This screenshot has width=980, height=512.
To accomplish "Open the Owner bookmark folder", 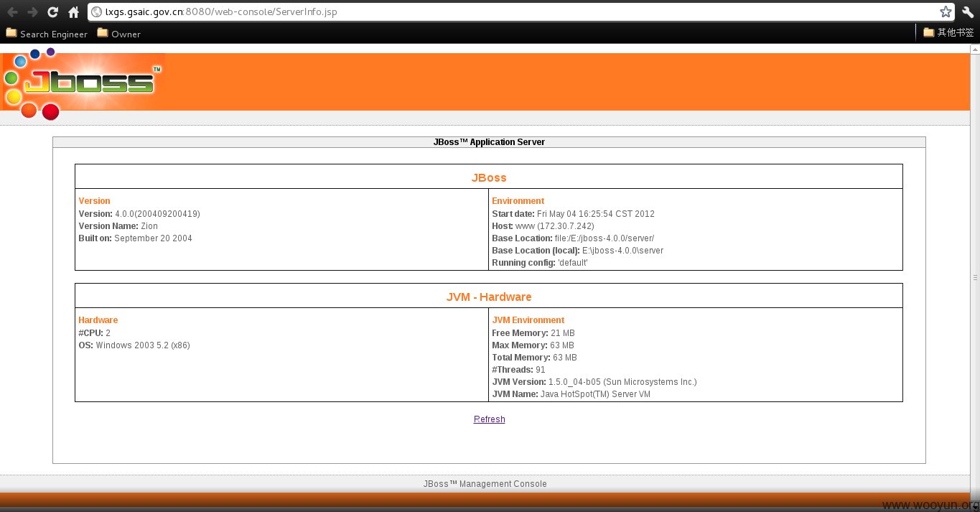I will point(119,34).
